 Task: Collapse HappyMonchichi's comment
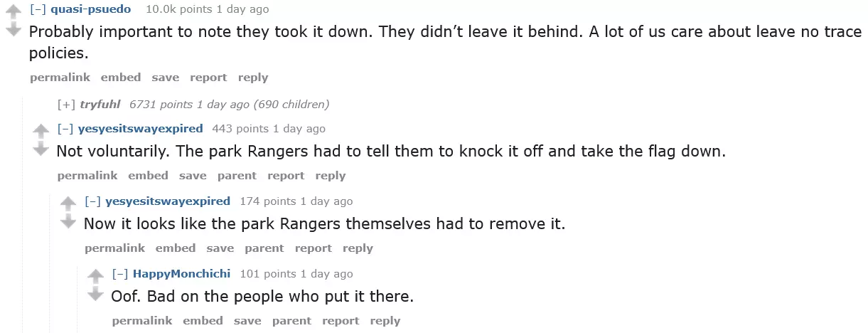(121, 273)
